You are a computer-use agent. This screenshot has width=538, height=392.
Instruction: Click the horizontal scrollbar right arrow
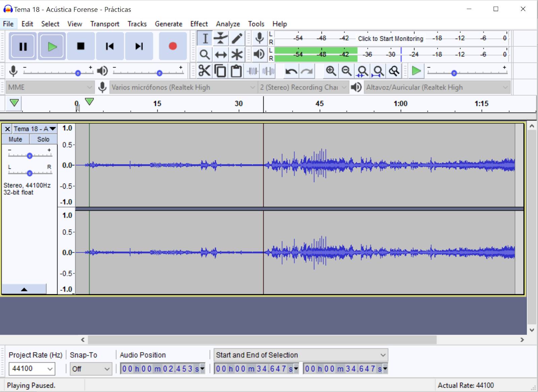click(x=522, y=340)
